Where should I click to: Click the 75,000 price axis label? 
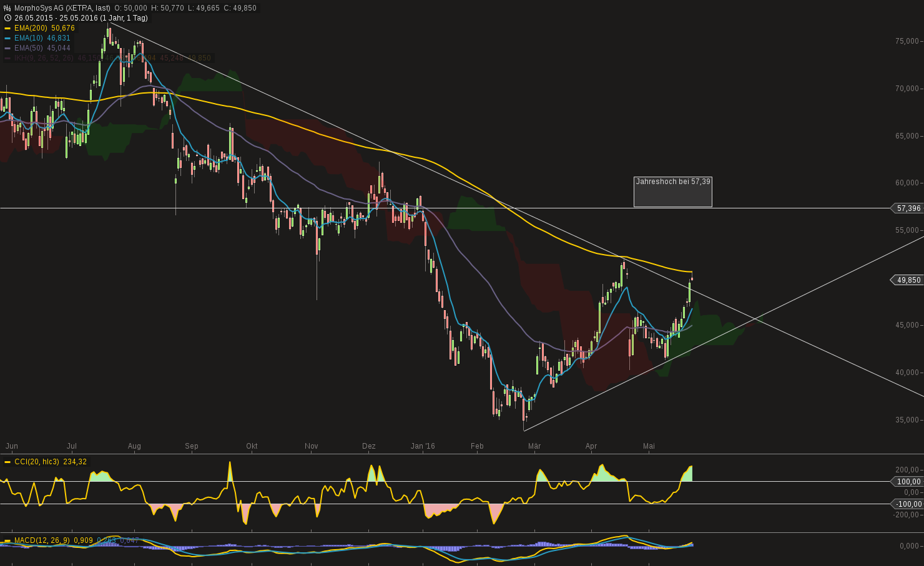pyautogui.click(x=907, y=41)
